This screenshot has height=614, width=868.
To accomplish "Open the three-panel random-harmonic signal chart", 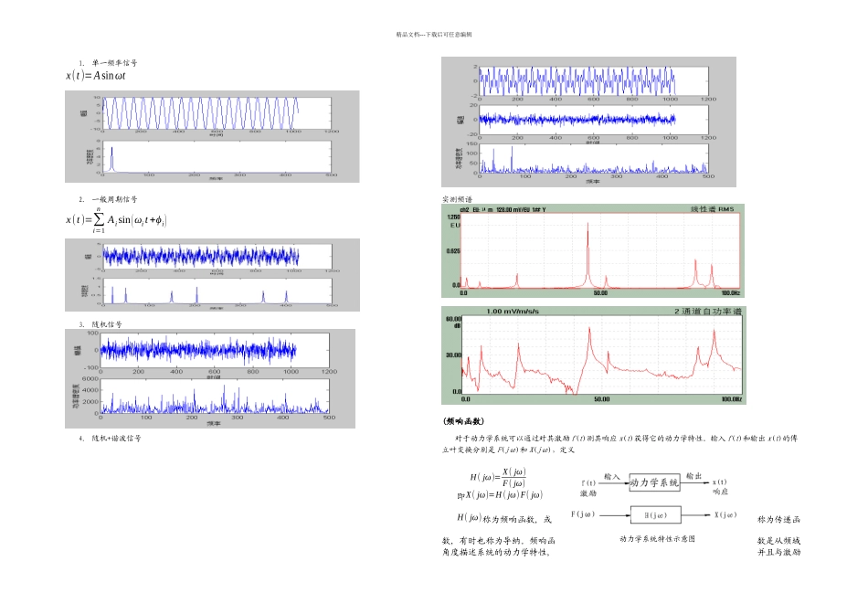I will click(x=588, y=122).
